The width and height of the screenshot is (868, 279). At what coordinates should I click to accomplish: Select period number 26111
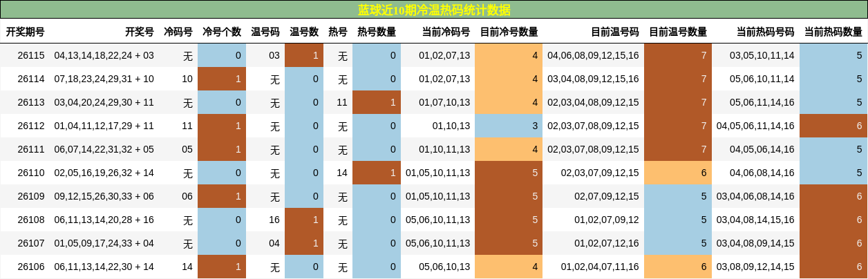[x=31, y=149]
